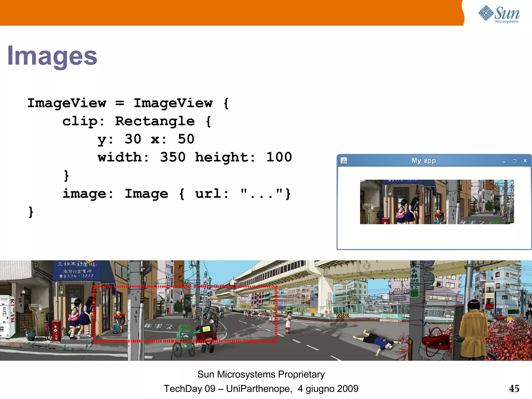Click 'Sun Microsystems Proprietary' footer text
Viewport: 532px width, 399px height.
pos(261,374)
